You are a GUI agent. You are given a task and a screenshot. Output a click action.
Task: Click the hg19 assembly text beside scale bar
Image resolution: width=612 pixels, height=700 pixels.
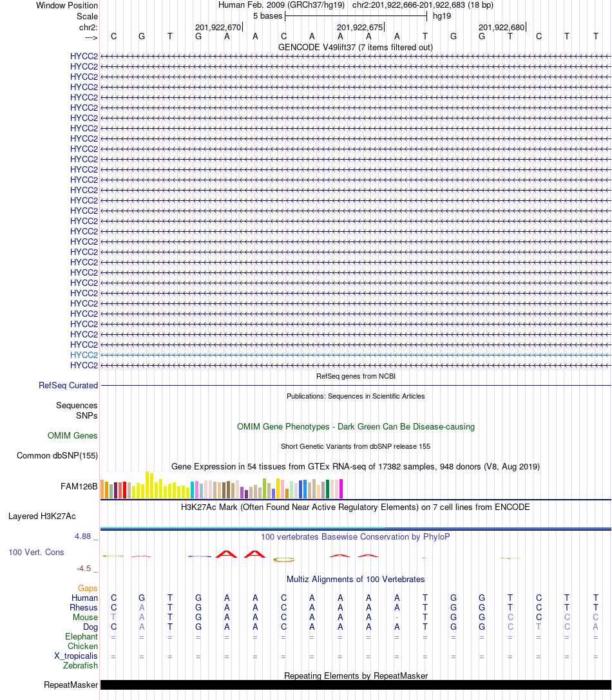(x=442, y=16)
